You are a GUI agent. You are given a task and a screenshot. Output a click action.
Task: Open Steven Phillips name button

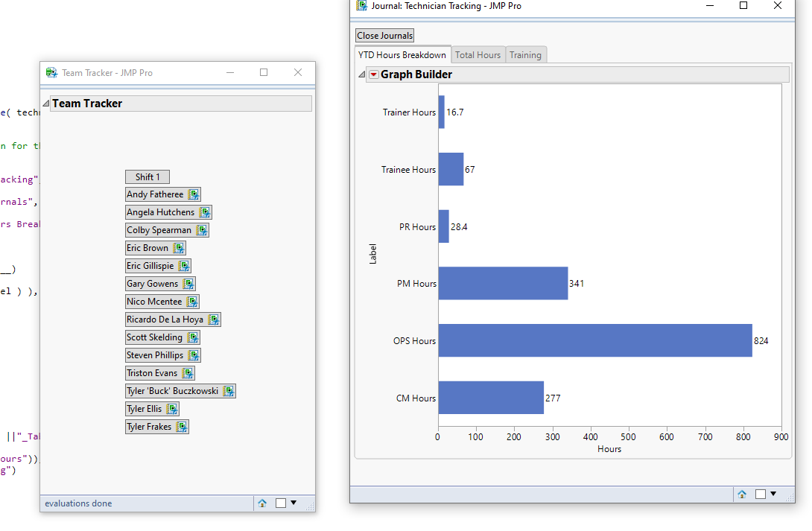tap(163, 355)
